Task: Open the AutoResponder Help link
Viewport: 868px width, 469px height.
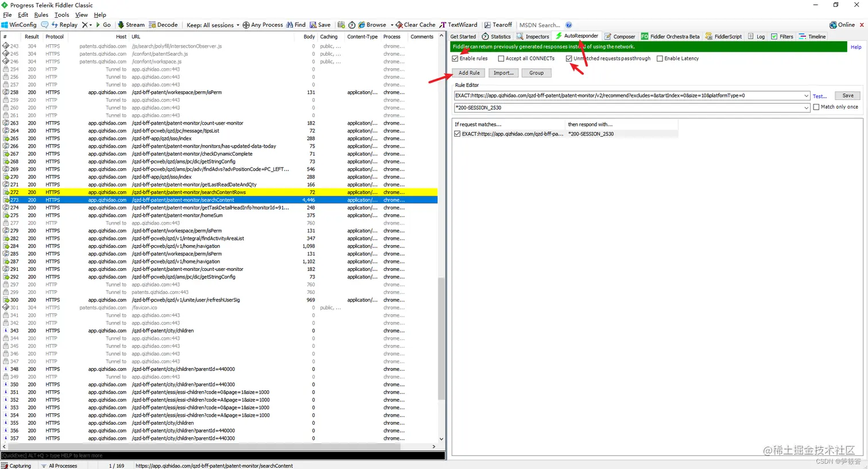Action: [856, 47]
